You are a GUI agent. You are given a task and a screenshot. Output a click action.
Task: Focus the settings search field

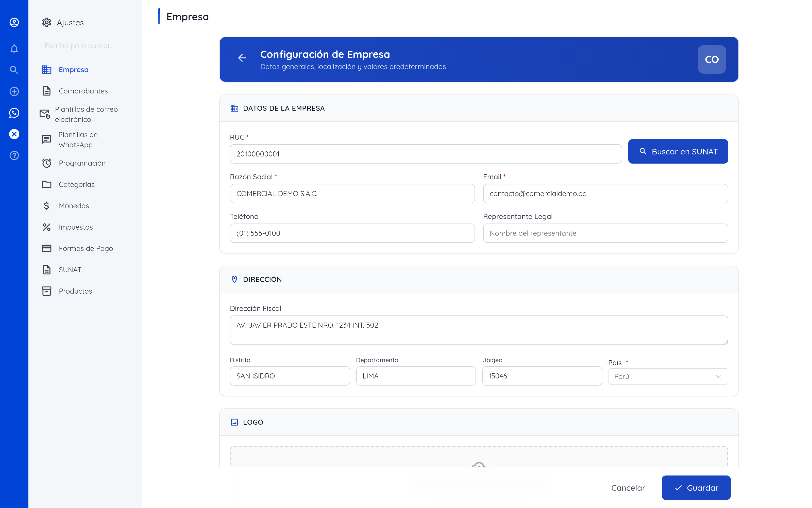[x=89, y=46]
